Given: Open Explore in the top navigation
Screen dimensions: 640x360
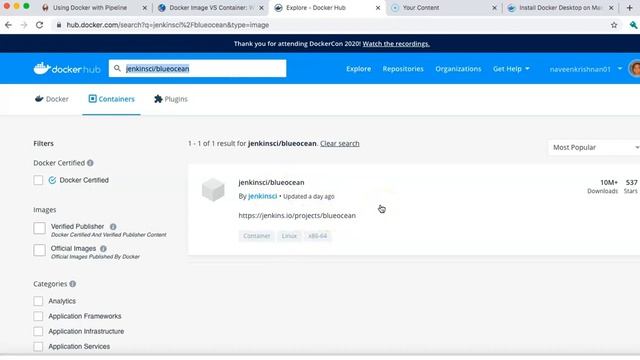Looking at the screenshot, I should [x=358, y=69].
